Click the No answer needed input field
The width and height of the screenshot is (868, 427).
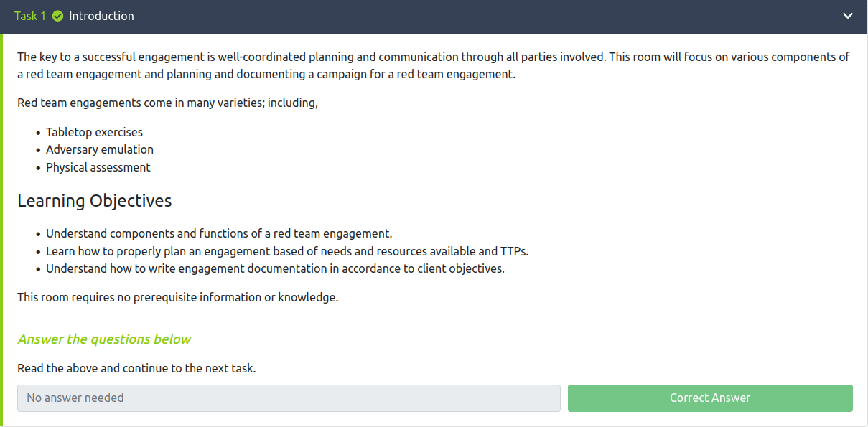pos(289,398)
